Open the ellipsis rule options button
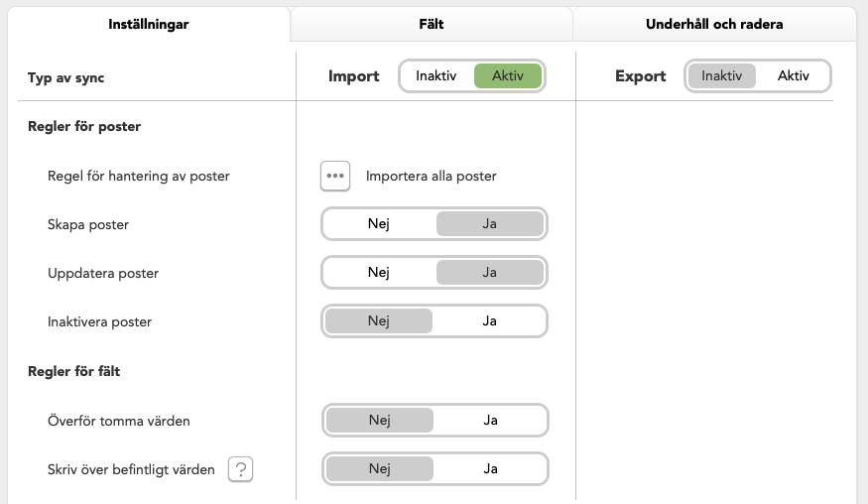Screen dimensions: 868x504 pyautogui.click(x=335, y=177)
